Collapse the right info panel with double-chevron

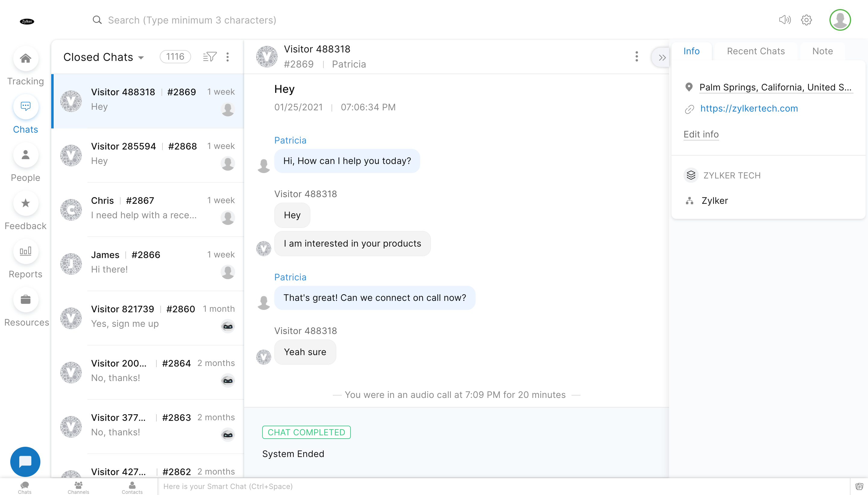(x=662, y=58)
